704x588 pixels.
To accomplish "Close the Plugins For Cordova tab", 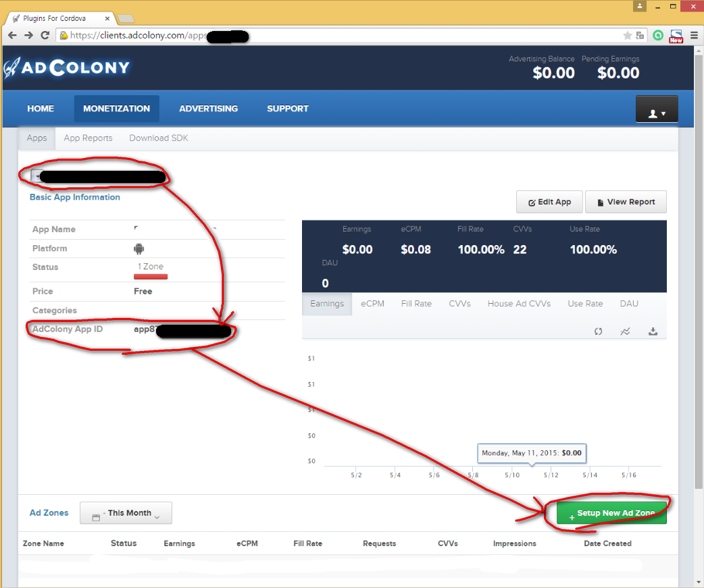I will coord(107,18).
